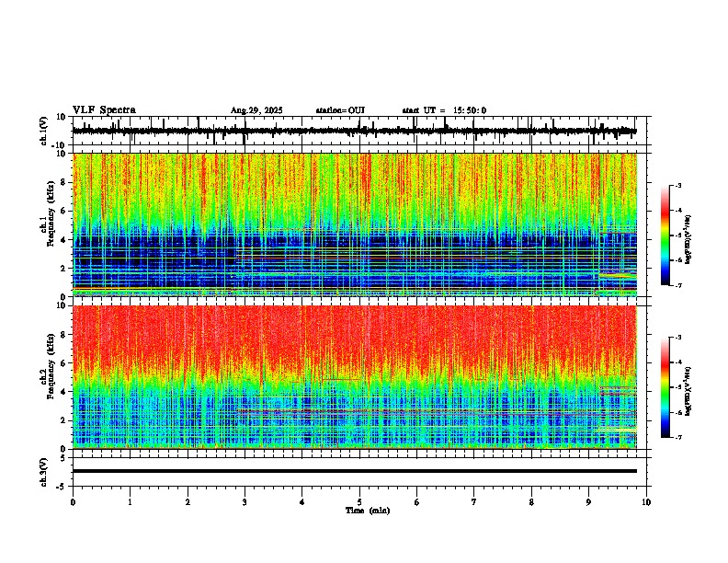This screenshot has height=563, width=728.
Task: Click the "-5" label on ch.2 colorbar
Action: pos(678,387)
